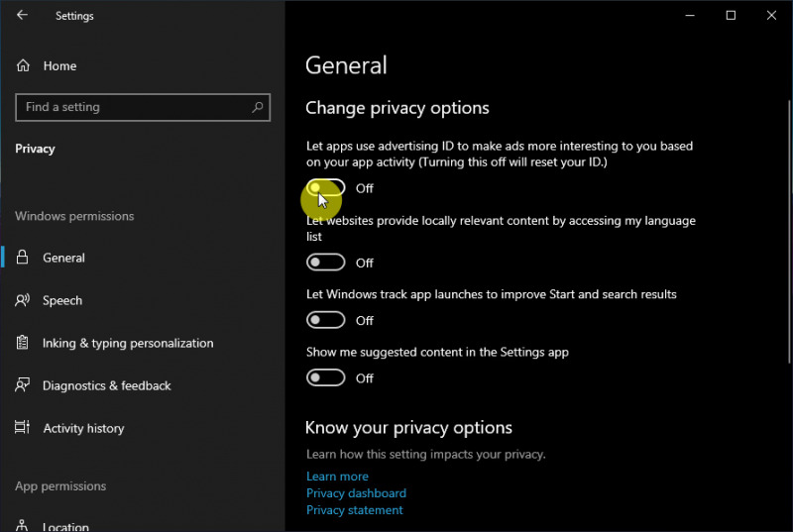Toggle the advertising ID switch
Image resolution: width=793 pixels, height=532 pixels.
point(326,188)
